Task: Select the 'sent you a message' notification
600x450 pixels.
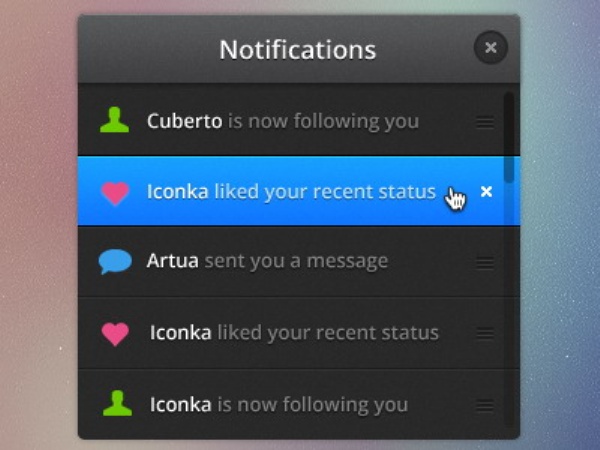Action: click(296, 262)
